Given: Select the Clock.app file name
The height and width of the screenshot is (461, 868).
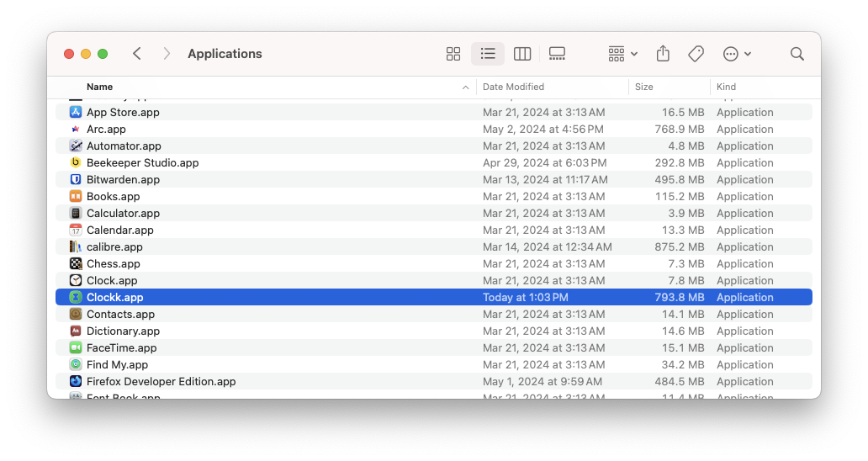Looking at the screenshot, I should (112, 281).
